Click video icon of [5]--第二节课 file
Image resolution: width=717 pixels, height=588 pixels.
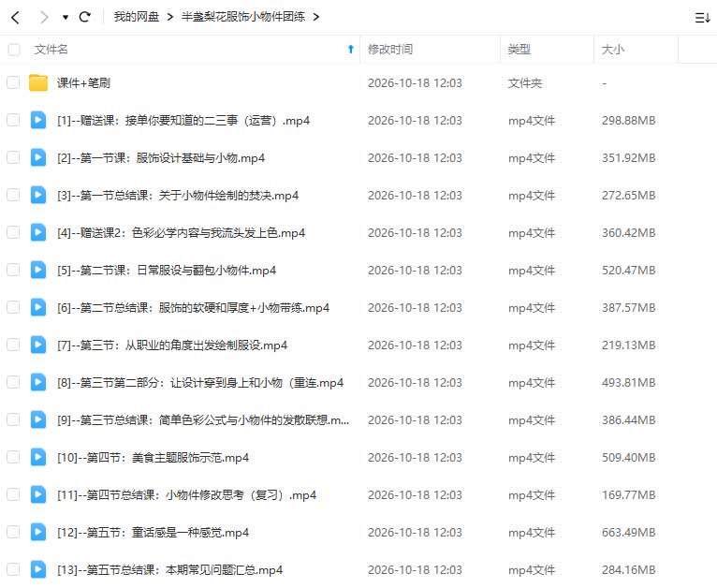pos(38,271)
